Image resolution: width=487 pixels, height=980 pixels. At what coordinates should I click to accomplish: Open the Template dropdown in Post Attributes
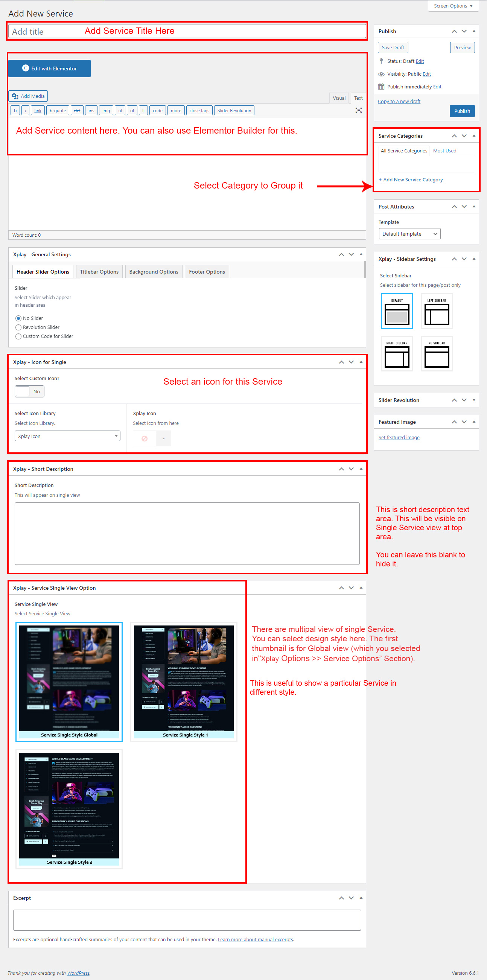pos(409,234)
